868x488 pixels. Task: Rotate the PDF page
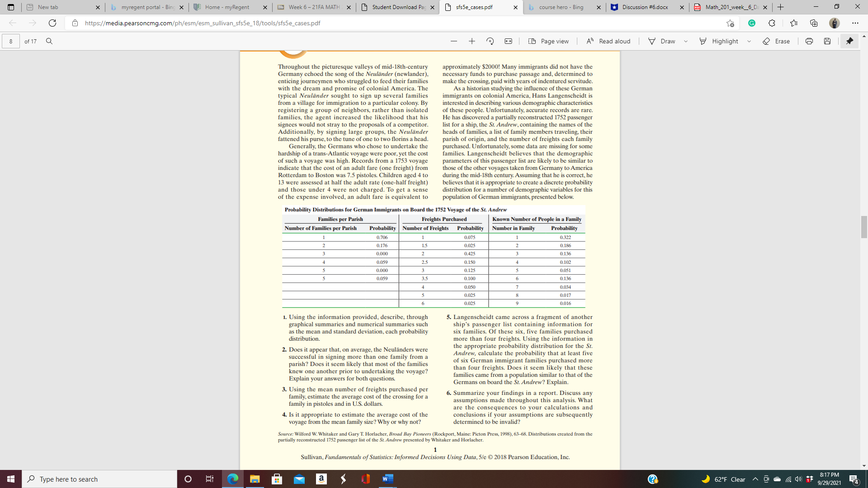[490, 41]
